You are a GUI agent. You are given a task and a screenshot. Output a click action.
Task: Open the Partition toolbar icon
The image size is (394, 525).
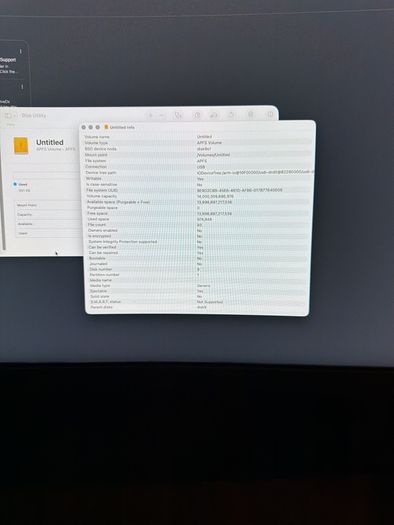tap(197, 115)
